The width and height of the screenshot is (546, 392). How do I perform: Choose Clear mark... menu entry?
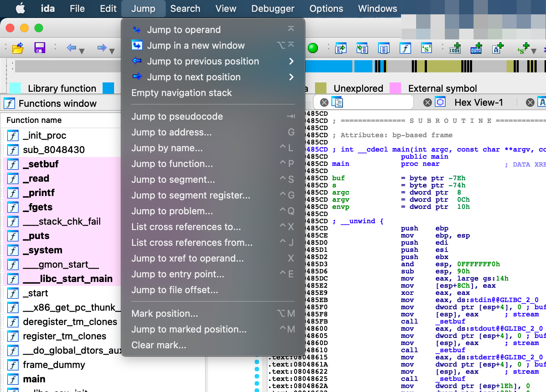pyautogui.click(x=213, y=345)
